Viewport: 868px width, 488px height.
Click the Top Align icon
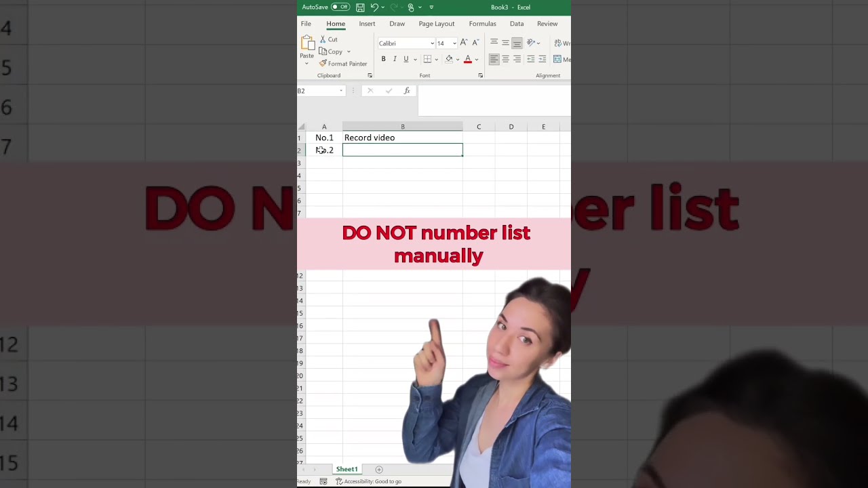494,43
